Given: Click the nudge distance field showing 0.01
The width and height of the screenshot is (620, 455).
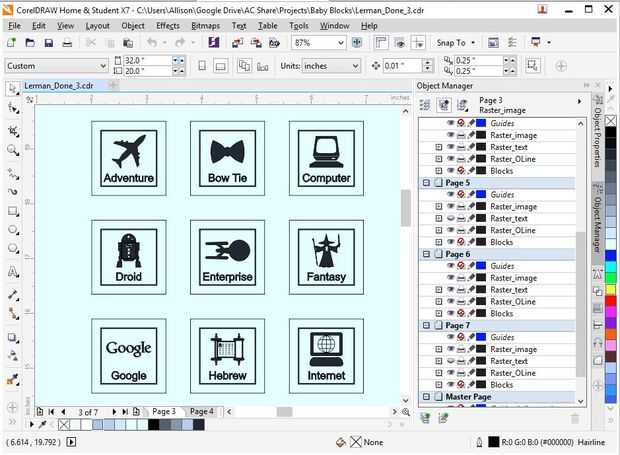Looking at the screenshot, I should [x=402, y=66].
